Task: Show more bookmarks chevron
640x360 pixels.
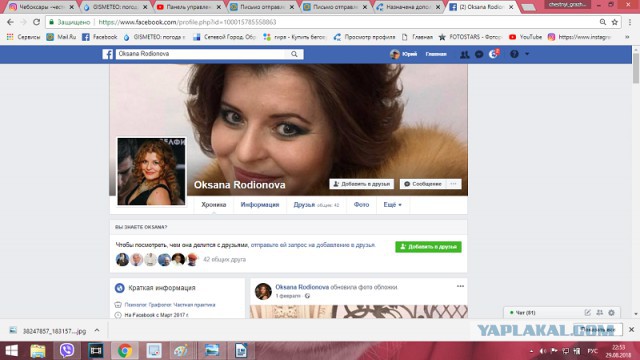Action: [627, 37]
